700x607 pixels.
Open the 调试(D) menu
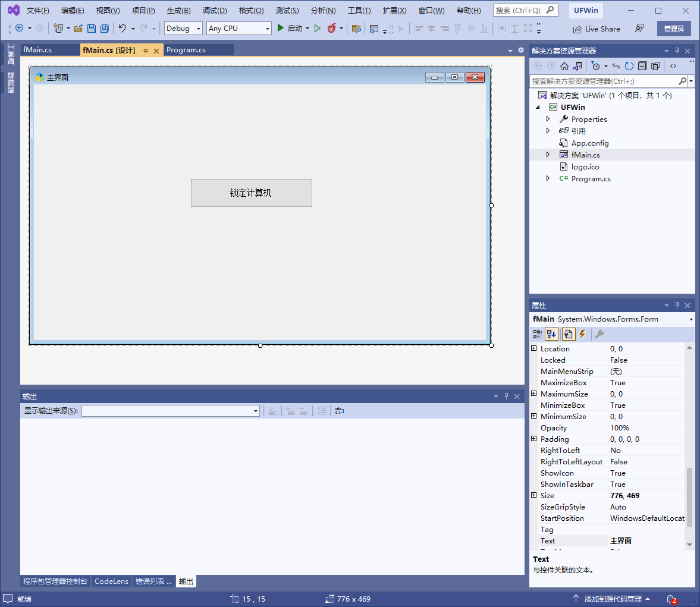215,10
